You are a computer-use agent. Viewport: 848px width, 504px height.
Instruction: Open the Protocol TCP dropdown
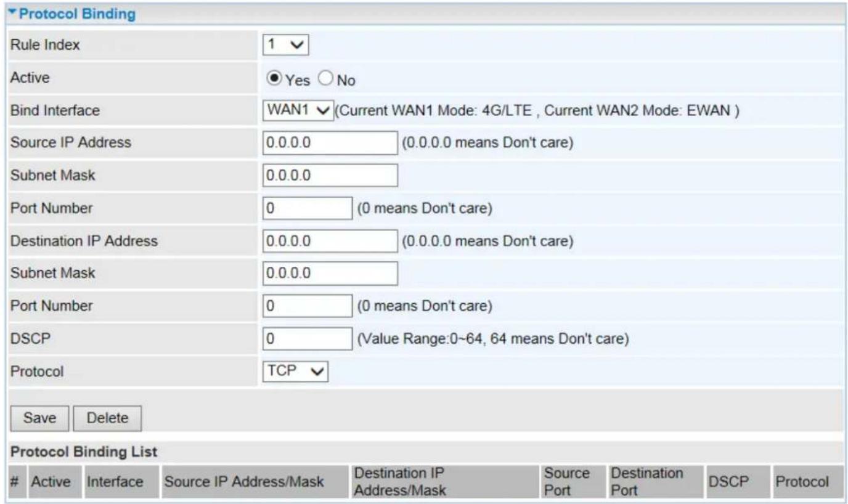click(x=296, y=371)
